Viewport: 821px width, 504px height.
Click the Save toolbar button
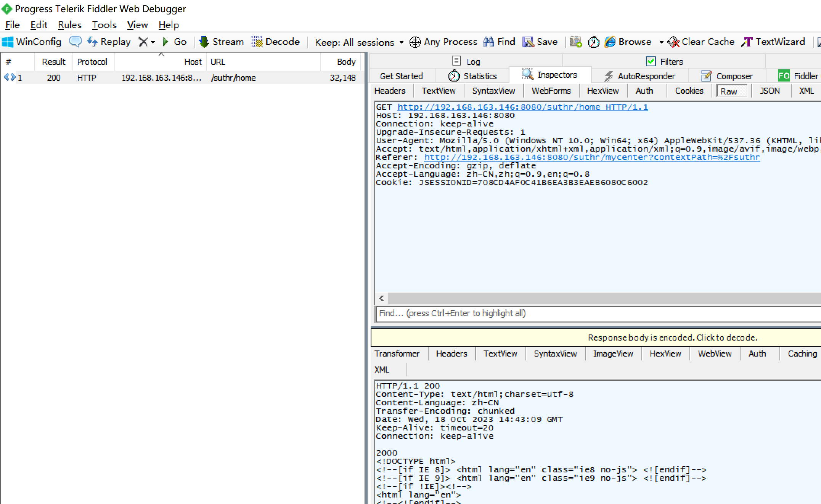[540, 42]
